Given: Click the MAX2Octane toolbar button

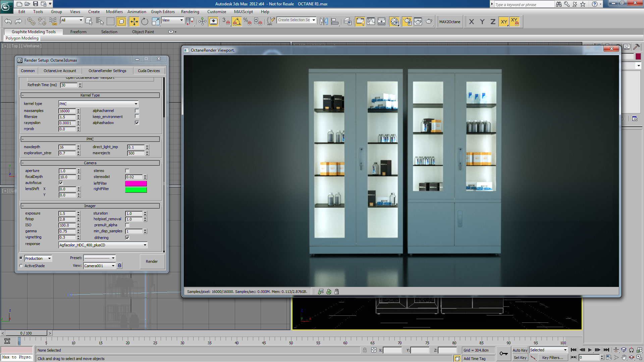Looking at the screenshot, I should (x=449, y=22).
